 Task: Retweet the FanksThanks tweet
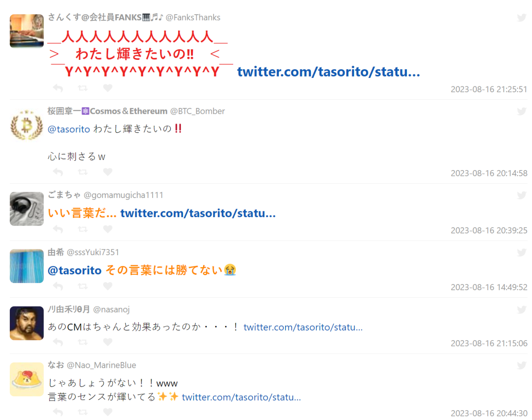pos(82,88)
